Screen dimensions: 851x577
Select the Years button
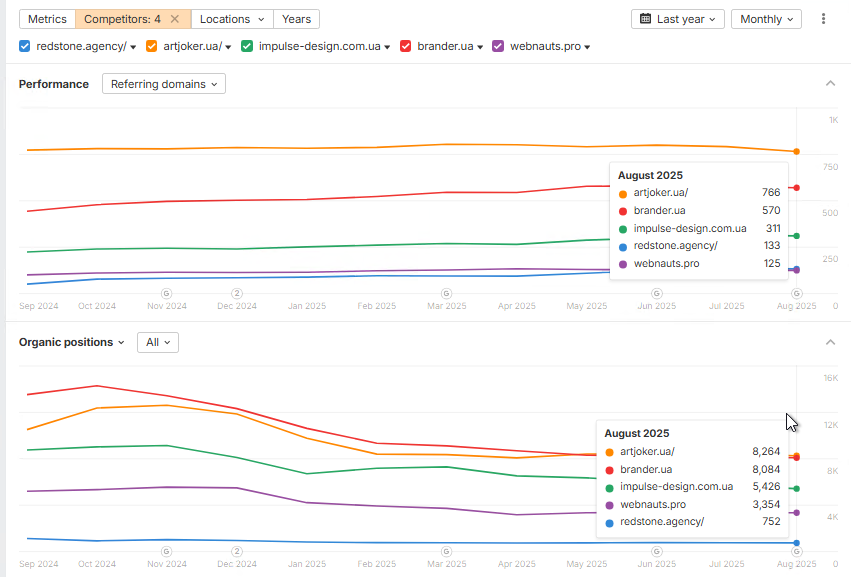point(296,19)
